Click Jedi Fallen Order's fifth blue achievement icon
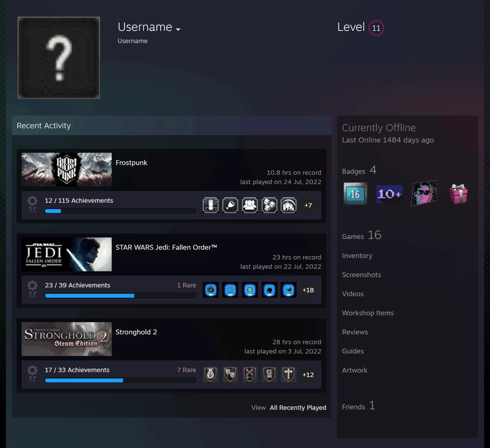Image resolution: width=490 pixels, height=448 pixels. [x=289, y=290]
